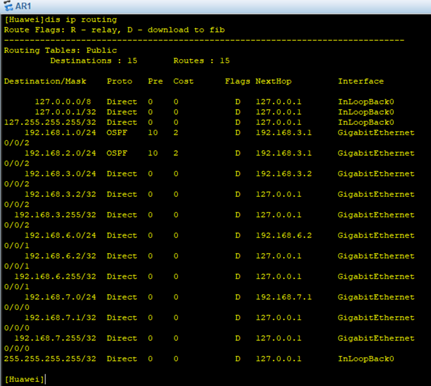Click the Destination/Mask column header
Image resolution: width=431 pixels, height=386 pixels.
(45, 81)
